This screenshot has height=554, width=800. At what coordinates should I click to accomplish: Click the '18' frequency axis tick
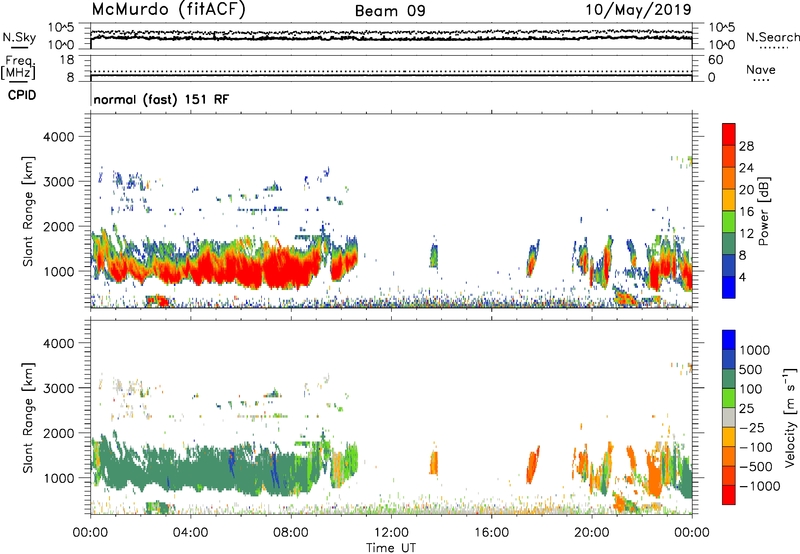[x=67, y=60]
